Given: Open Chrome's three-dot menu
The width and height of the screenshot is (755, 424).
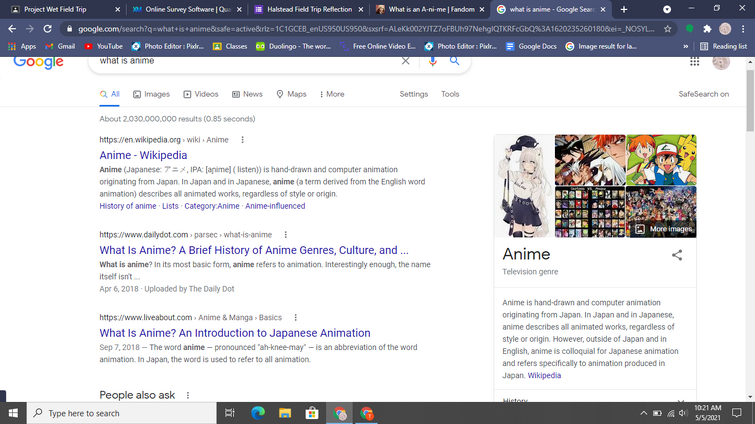Looking at the screenshot, I should pyautogui.click(x=743, y=29).
